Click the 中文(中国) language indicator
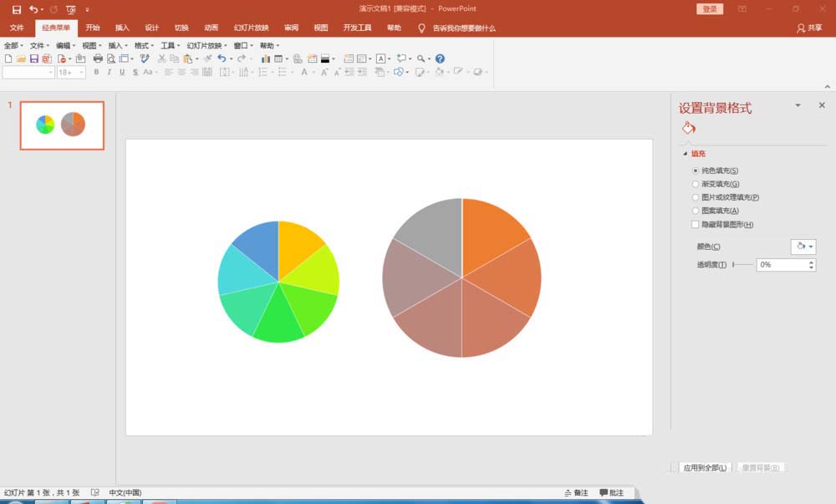This screenshot has width=836, height=504. (x=125, y=493)
